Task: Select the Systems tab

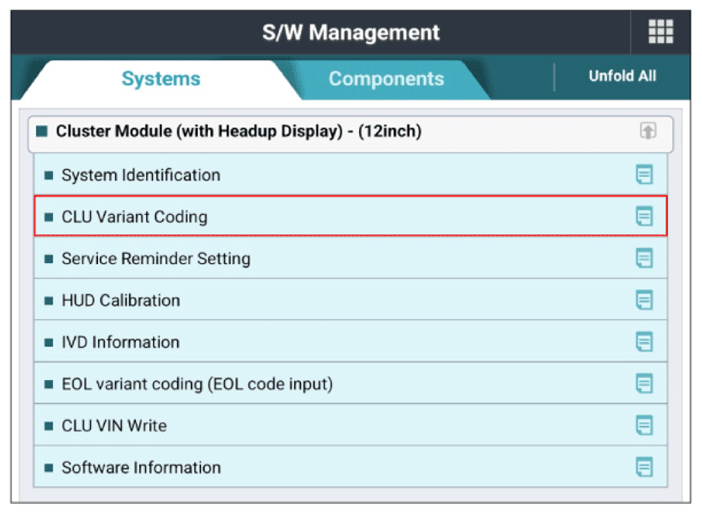Action: click(x=161, y=79)
